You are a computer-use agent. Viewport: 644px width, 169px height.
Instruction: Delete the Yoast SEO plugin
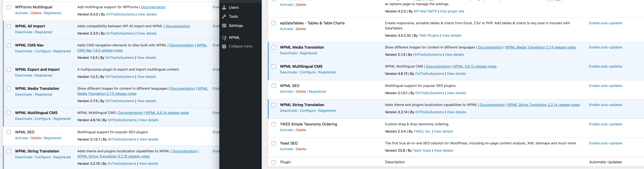point(301,149)
